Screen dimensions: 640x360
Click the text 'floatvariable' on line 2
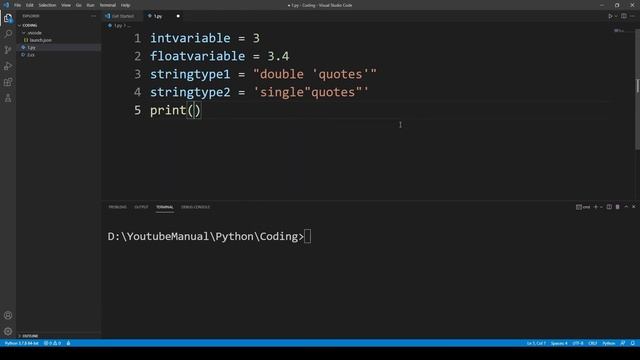pos(198,56)
